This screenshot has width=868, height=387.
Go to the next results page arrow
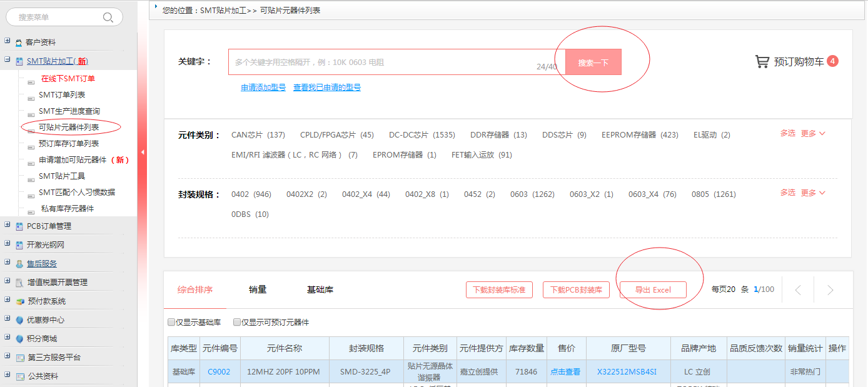[830, 290]
